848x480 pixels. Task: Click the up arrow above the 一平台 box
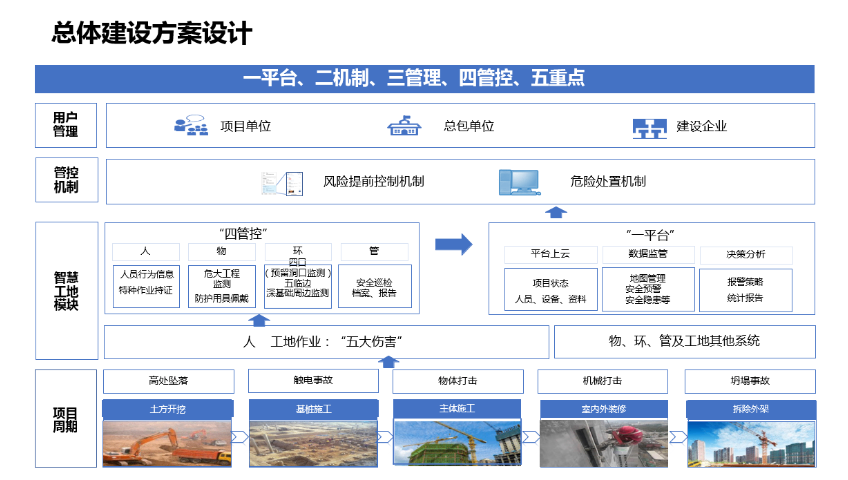point(557,211)
